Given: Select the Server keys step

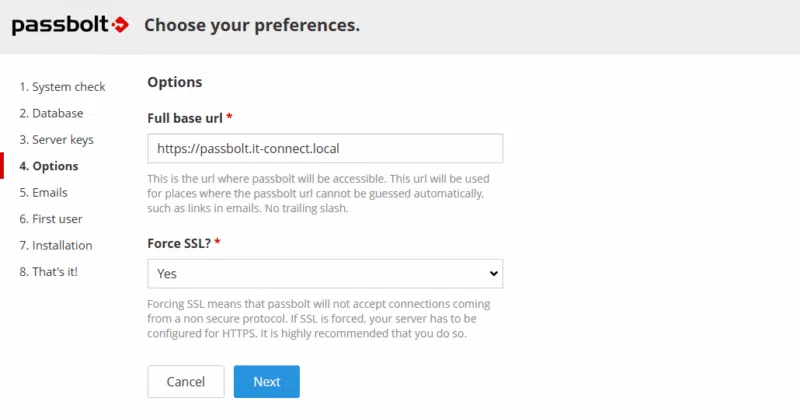Looking at the screenshot, I should (x=56, y=140).
